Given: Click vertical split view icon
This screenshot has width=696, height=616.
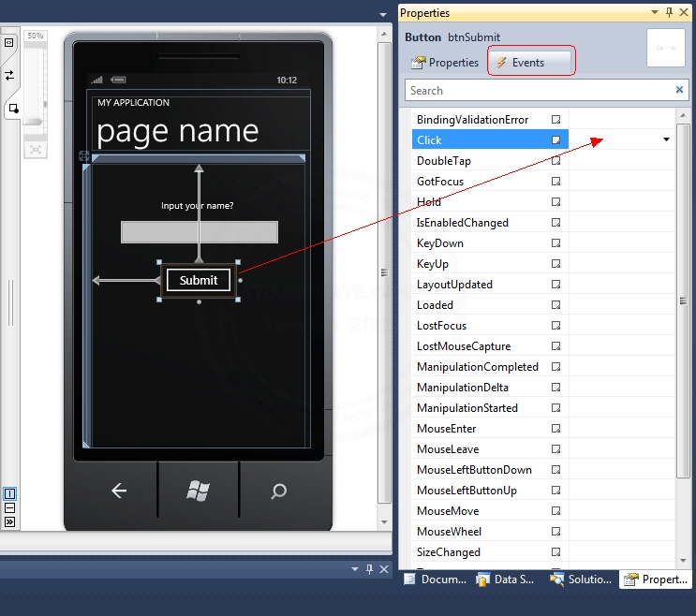Looking at the screenshot, I should tap(9, 493).
